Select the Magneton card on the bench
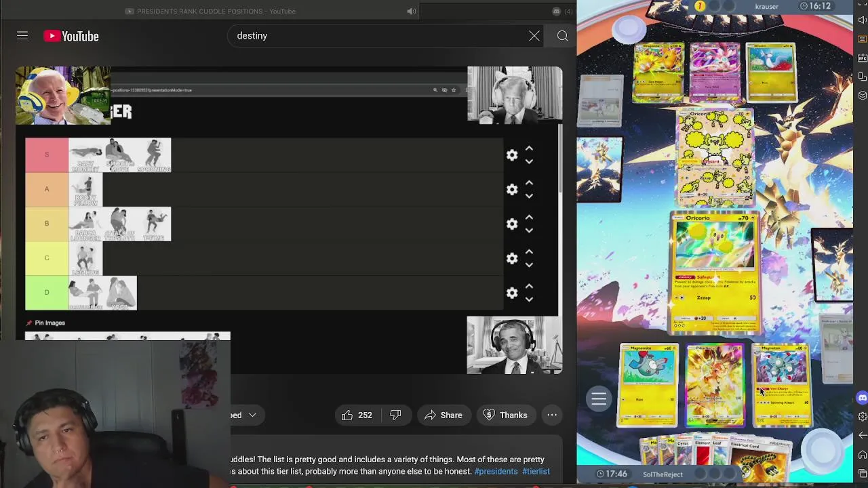The width and height of the screenshot is (868, 488). click(x=782, y=385)
